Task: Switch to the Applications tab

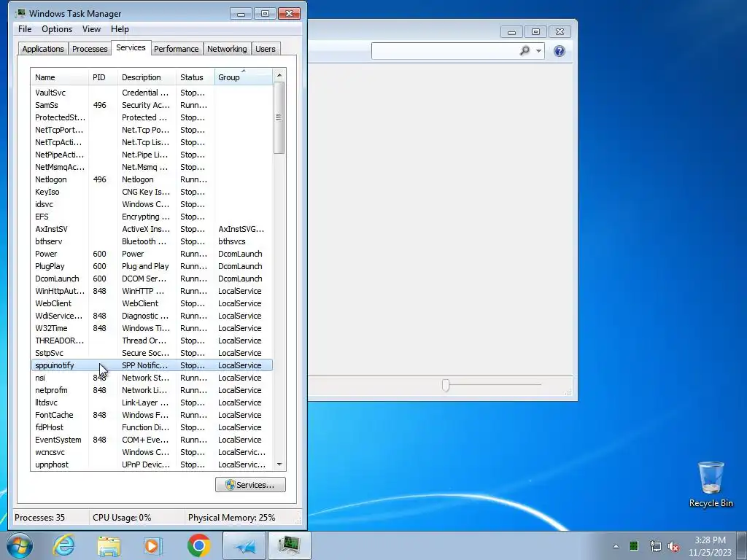Action: point(43,49)
